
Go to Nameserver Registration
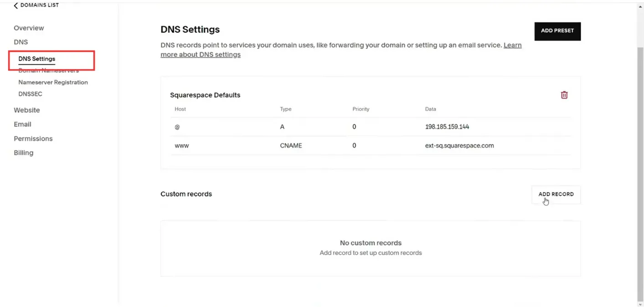pyautogui.click(x=53, y=82)
